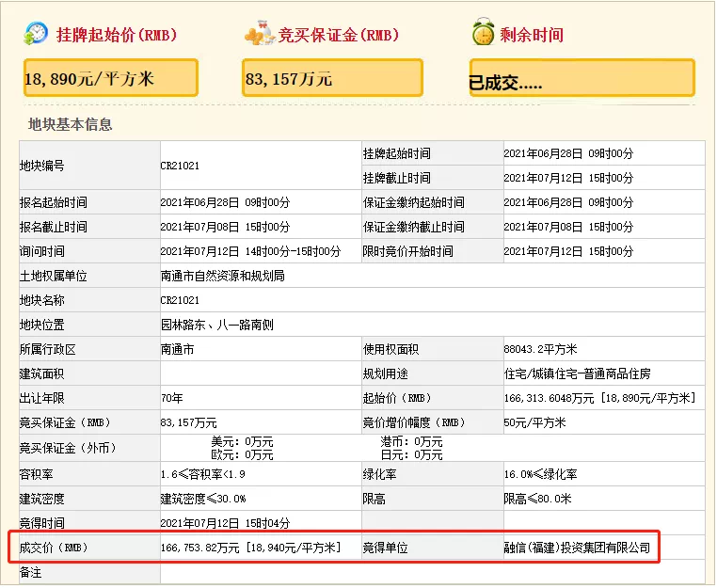This screenshot has width=717, height=588.
Task: Click the 报名起始时间 label
Action: click(x=53, y=202)
